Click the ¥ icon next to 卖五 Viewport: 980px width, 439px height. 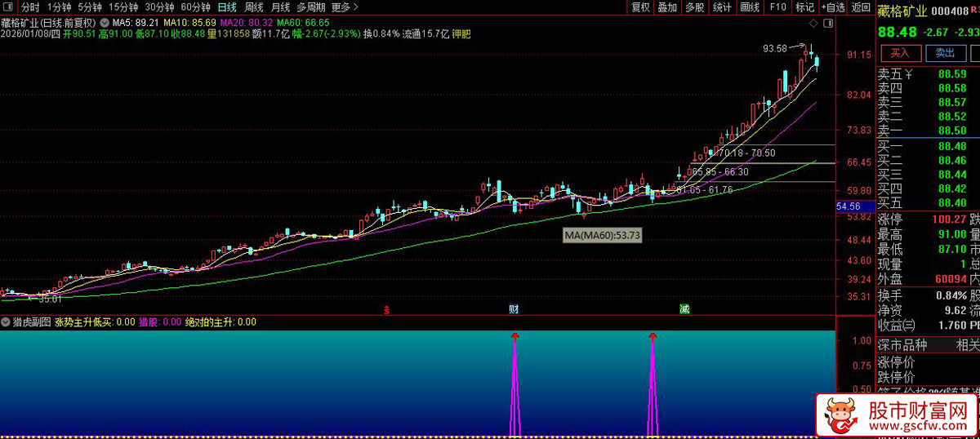coord(909,74)
